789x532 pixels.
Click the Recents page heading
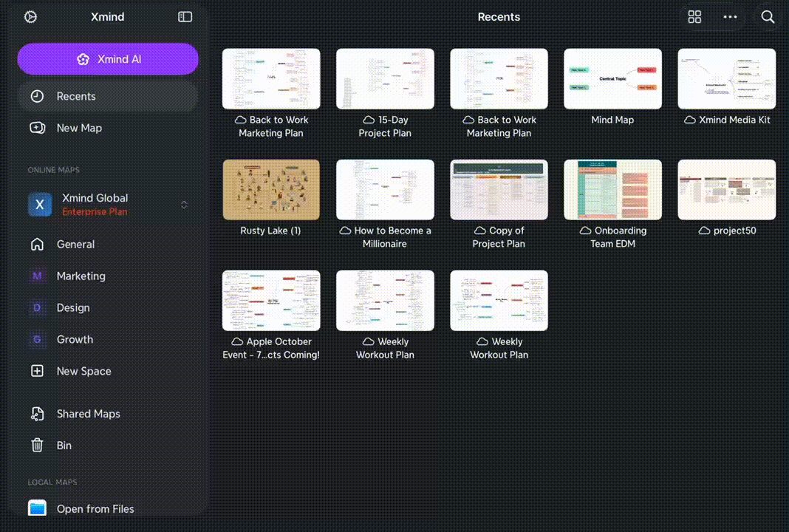[499, 16]
